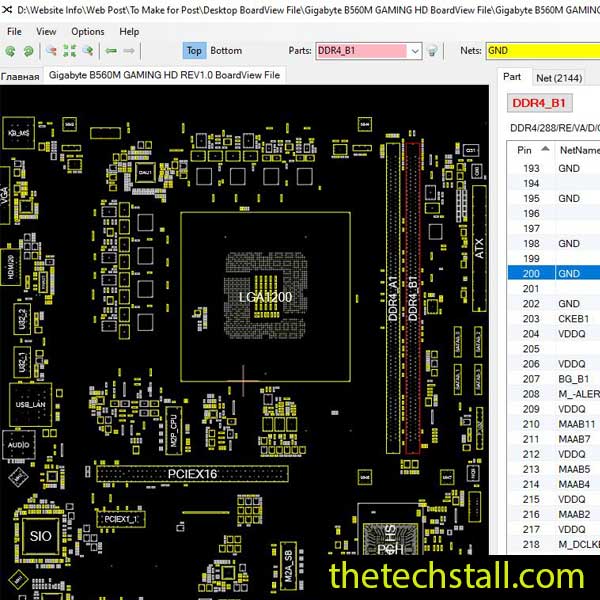Viewport: 600px width, 600px height.
Task: Select pin 203 CKEB1 row
Action: coord(554,319)
